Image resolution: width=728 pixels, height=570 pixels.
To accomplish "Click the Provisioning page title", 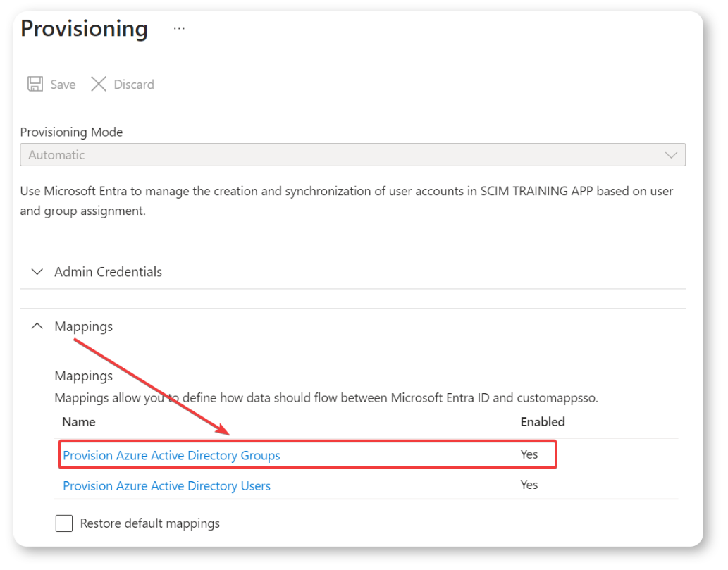I will coord(84,29).
